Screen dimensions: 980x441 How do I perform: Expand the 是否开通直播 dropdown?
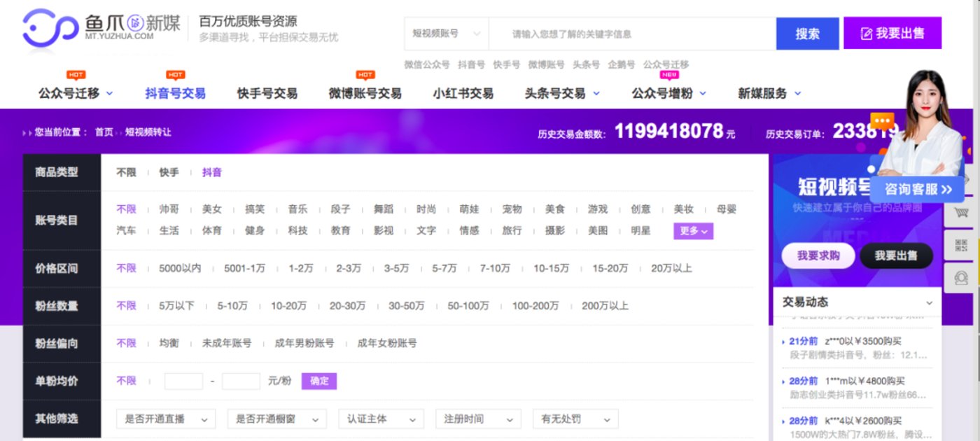[x=166, y=419]
